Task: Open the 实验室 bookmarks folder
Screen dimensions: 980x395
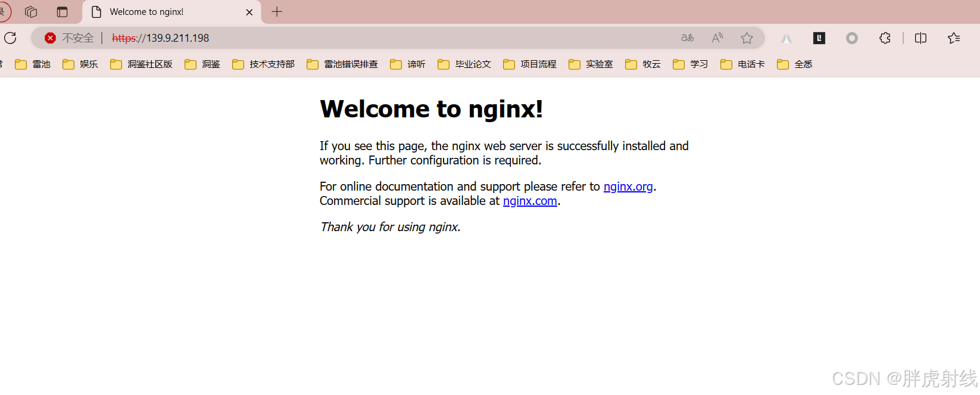Action: coord(591,64)
